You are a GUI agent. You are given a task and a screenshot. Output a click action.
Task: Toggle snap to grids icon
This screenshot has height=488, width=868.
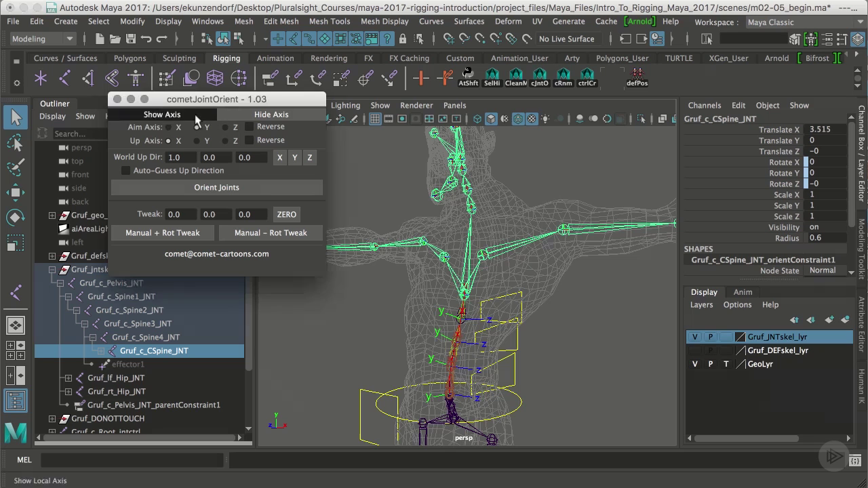(x=448, y=39)
